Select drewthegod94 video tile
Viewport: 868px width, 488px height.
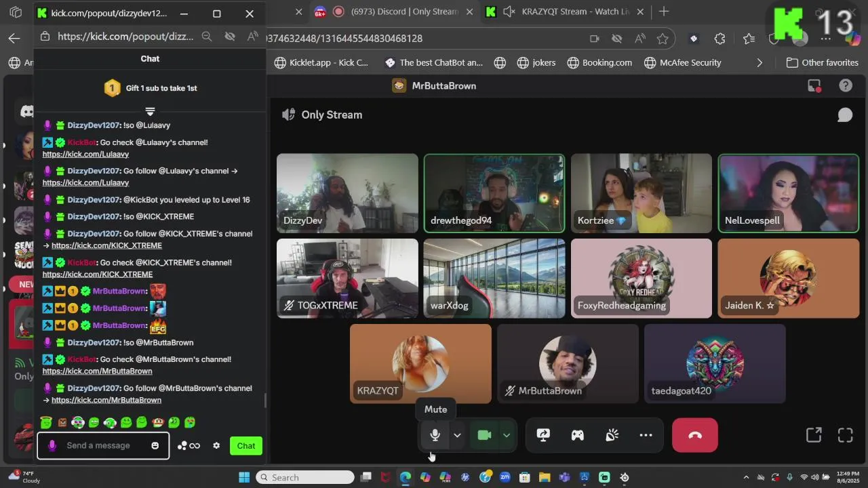(x=494, y=193)
